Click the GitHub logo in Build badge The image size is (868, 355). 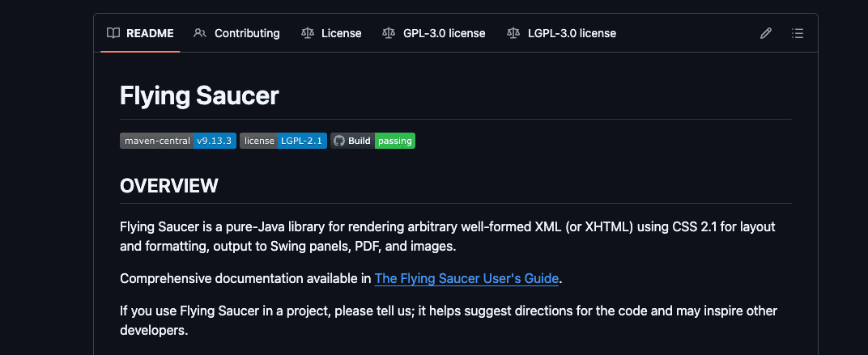pyautogui.click(x=338, y=141)
